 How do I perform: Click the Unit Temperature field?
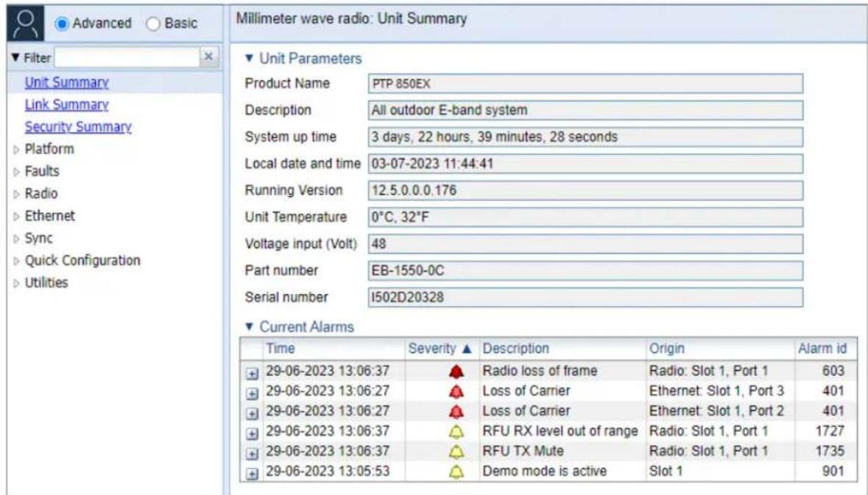(586, 217)
